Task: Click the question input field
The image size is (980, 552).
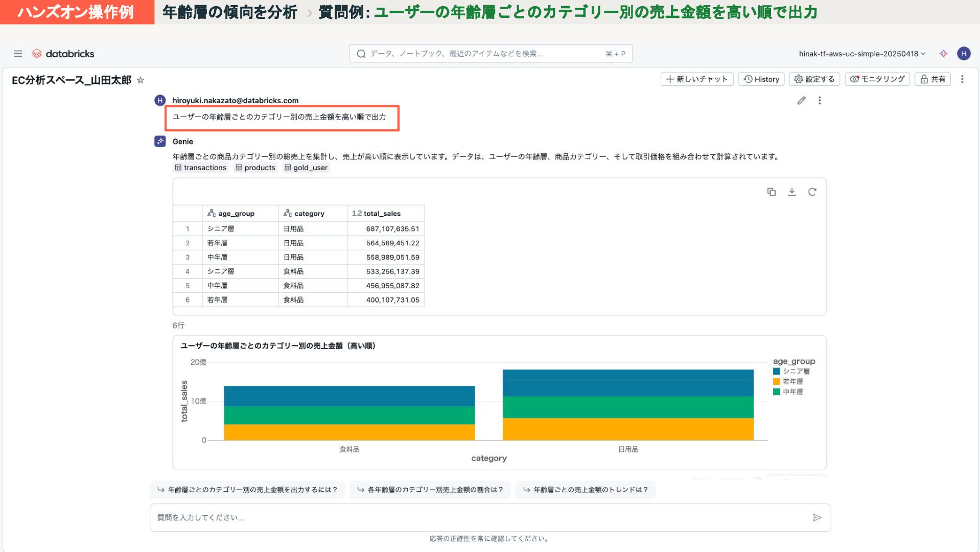Action: click(x=490, y=518)
